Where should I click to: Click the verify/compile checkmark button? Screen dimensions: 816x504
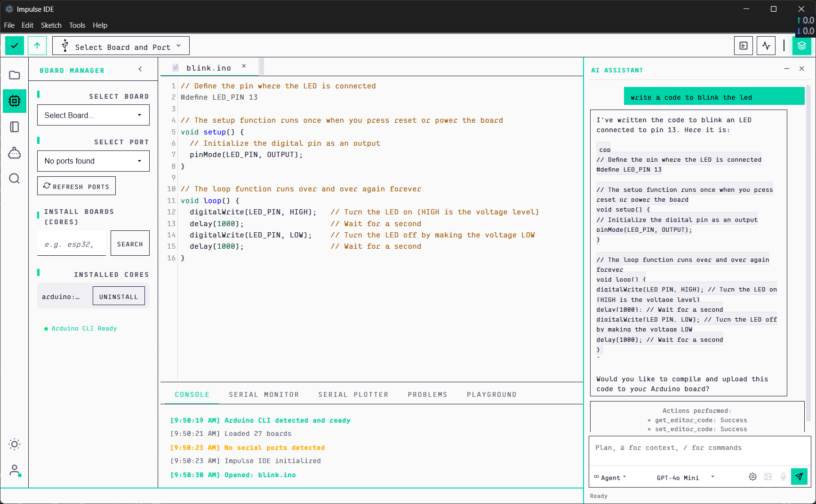[15, 46]
